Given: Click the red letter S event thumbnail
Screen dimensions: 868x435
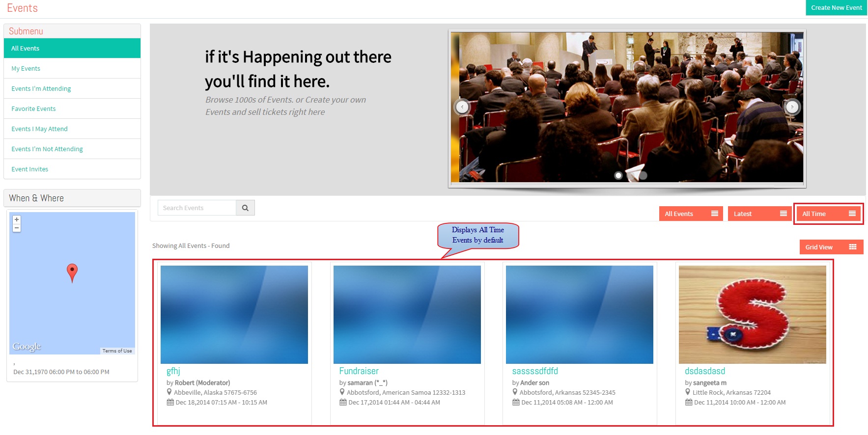Looking at the screenshot, I should click(753, 315).
